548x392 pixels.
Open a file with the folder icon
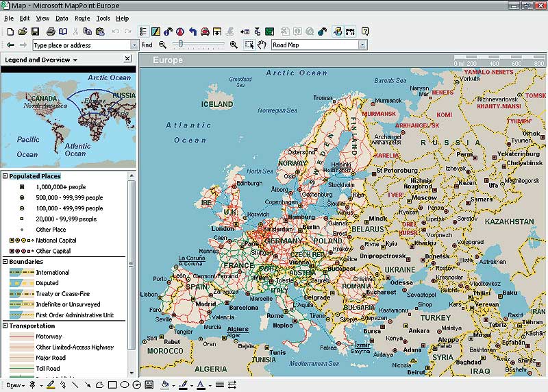tap(23, 32)
